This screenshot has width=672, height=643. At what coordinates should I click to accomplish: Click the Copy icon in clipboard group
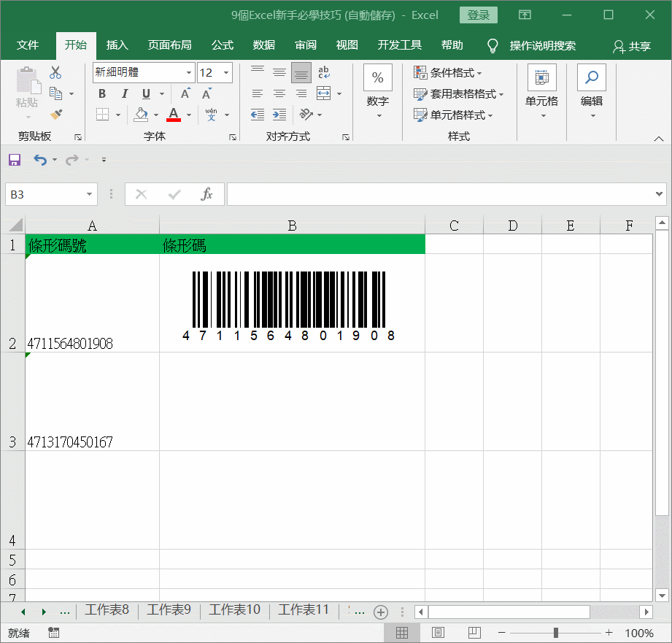pyautogui.click(x=55, y=93)
